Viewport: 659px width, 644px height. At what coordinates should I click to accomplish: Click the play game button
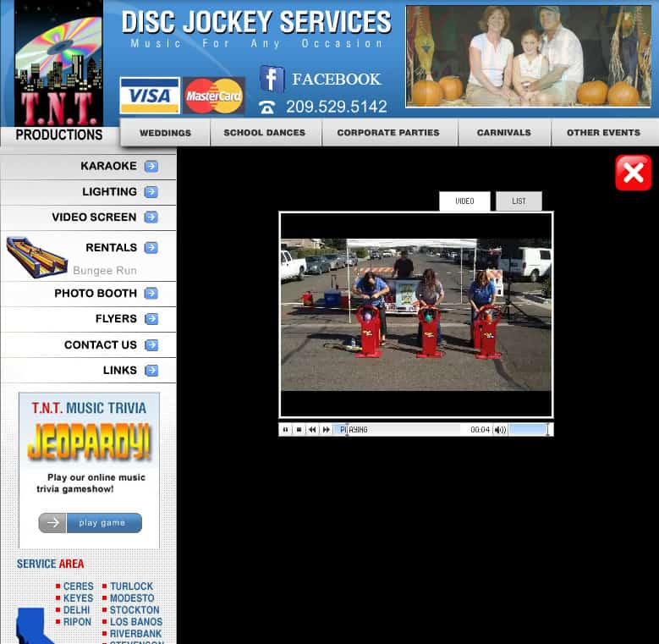(90, 523)
